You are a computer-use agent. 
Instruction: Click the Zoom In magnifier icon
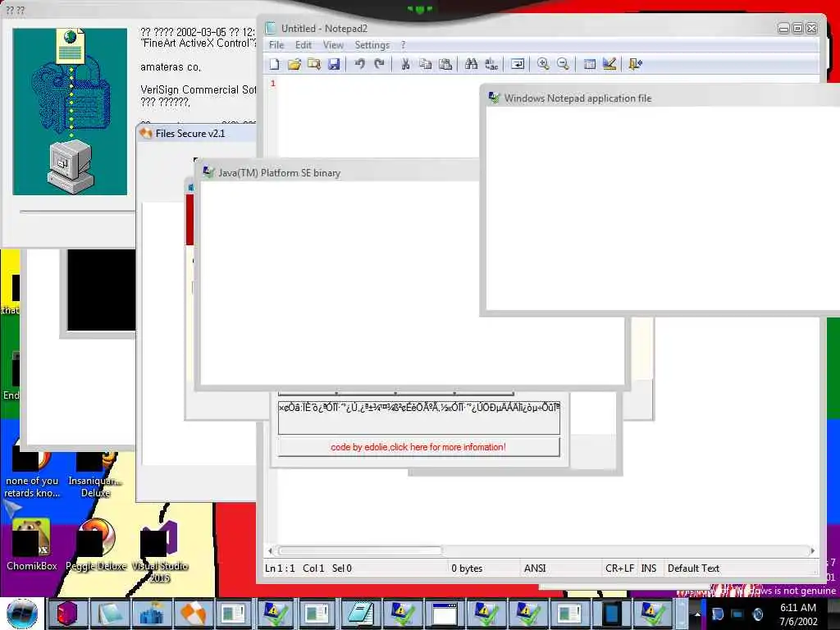[543, 64]
